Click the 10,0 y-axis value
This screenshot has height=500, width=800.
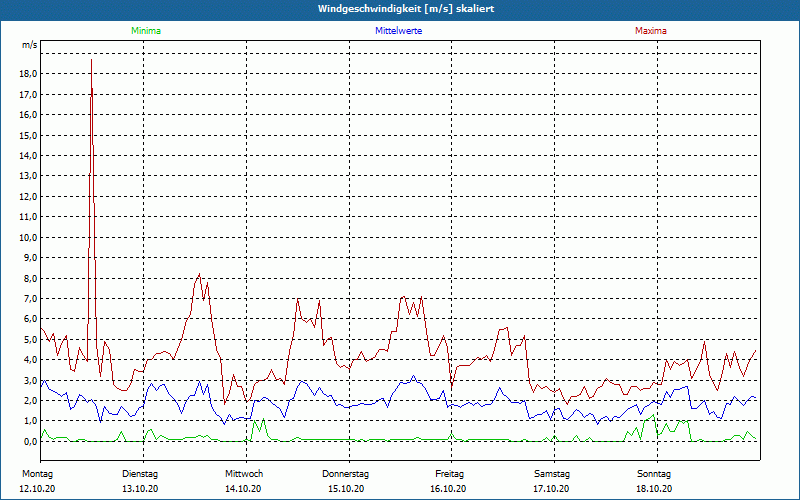coord(28,237)
